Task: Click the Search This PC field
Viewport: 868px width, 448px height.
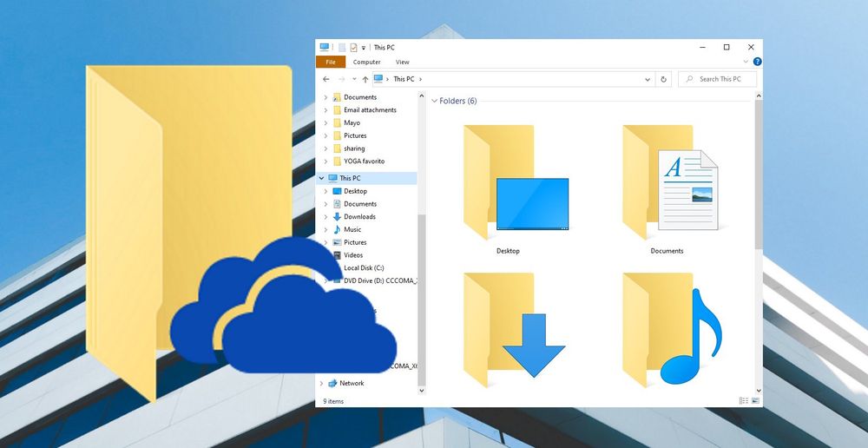Action: (x=718, y=79)
